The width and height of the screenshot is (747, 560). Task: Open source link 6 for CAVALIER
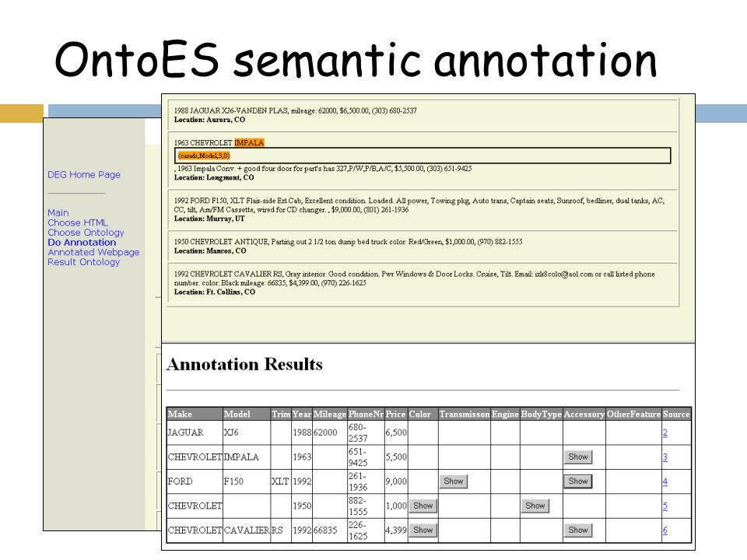pyautogui.click(x=665, y=530)
